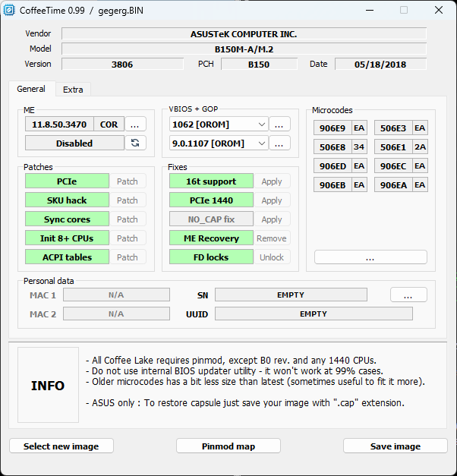Screen dimensions: 457x476
Task: Click the browse button beside GOP 9.0.1107
Action: [x=279, y=143]
